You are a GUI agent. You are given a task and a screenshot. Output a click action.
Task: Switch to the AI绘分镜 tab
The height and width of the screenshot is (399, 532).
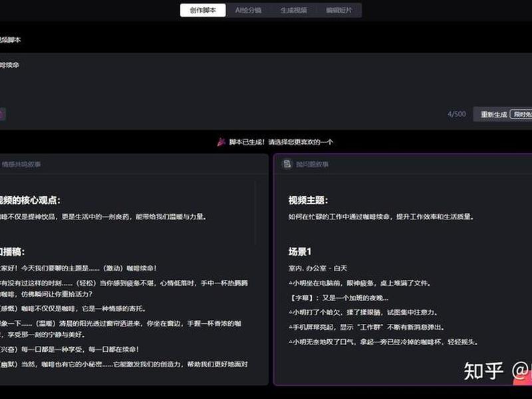tap(248, 10)
